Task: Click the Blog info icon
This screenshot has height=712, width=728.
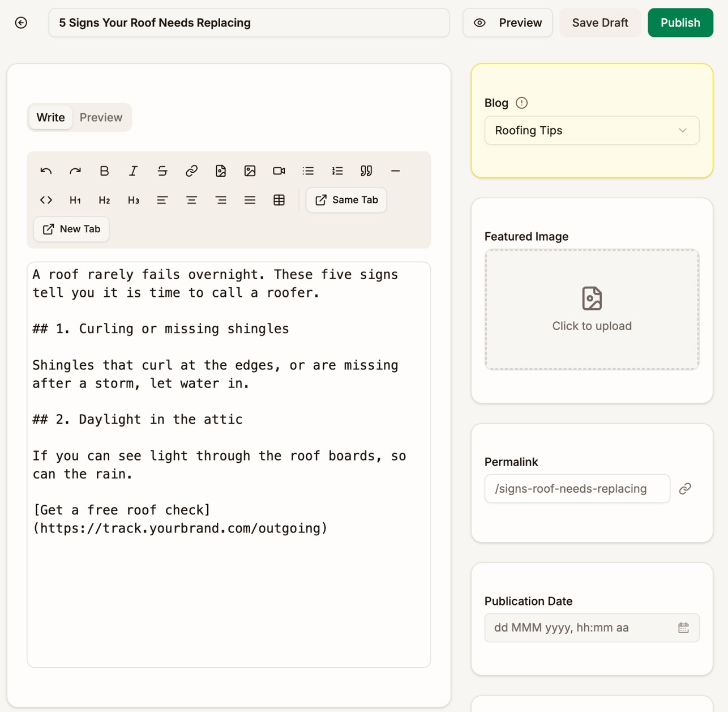Action: pyautogui.click(x=522, y=103)
